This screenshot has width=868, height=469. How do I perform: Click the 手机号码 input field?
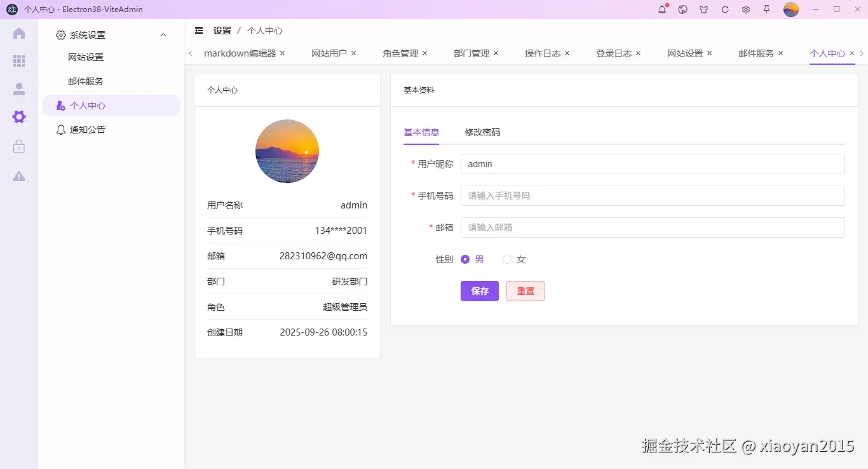pos(653,196)
